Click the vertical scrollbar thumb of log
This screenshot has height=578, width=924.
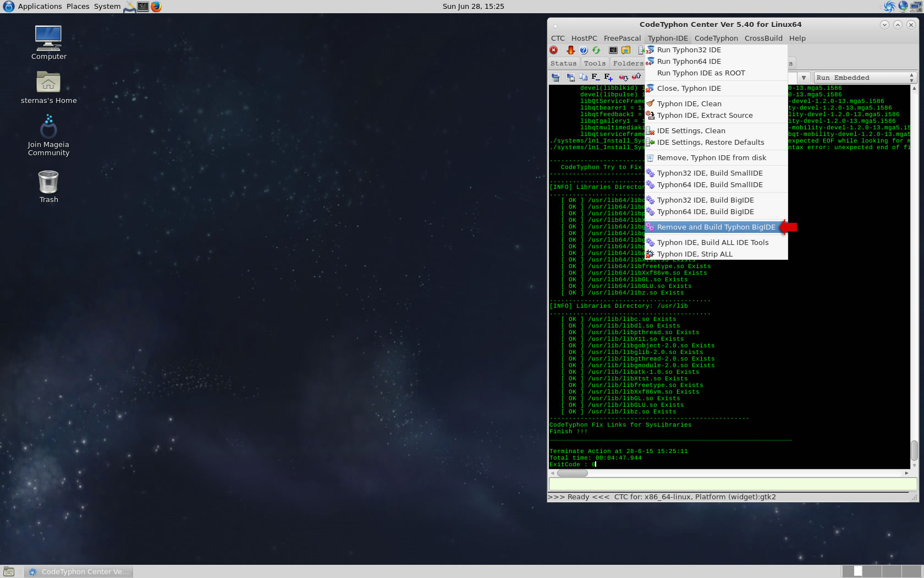[914, 450]
